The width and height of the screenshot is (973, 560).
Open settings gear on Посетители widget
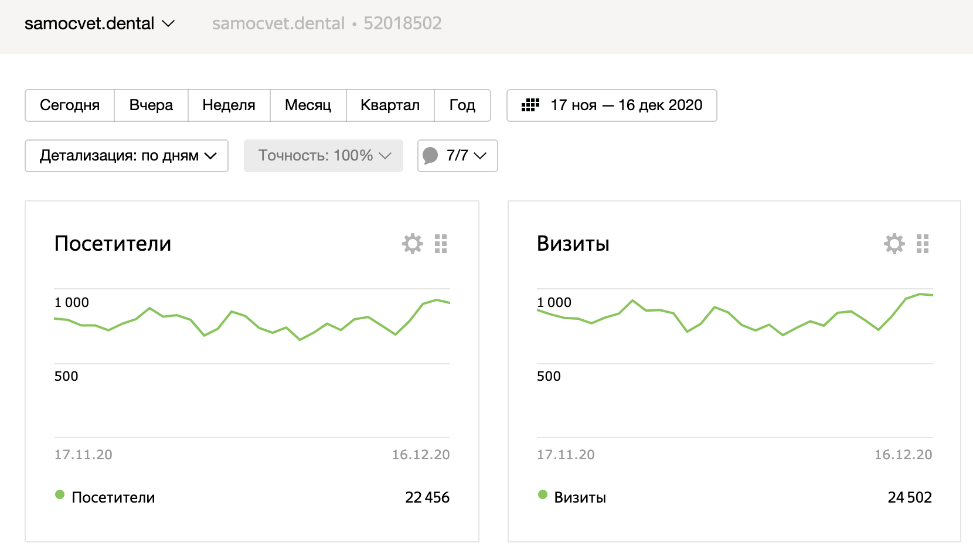[413, 244]
